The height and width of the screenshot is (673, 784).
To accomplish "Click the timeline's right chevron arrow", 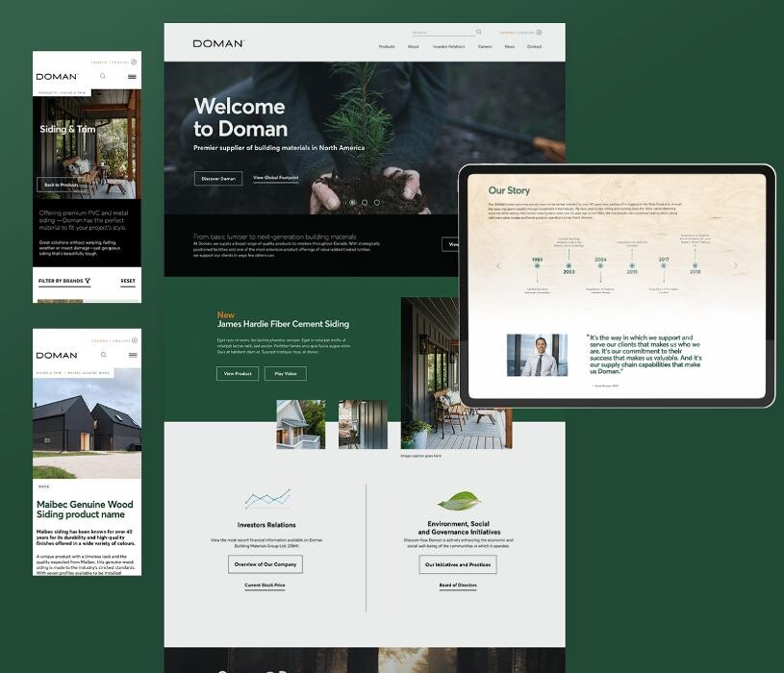I will click(x=736, y=266).
